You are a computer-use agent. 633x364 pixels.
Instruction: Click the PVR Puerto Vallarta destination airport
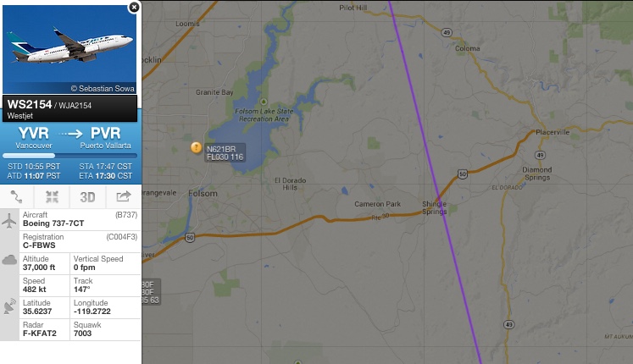pyautogui.click(x=105, y=137)
